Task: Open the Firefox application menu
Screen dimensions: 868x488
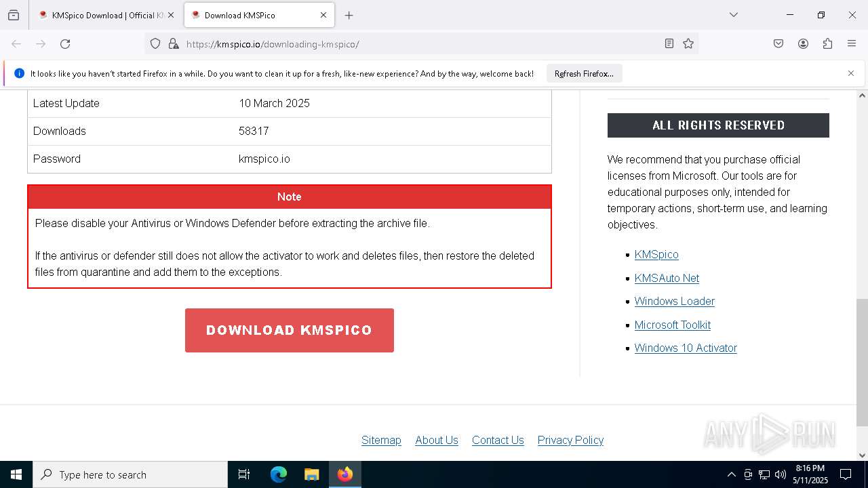Action: [852, 44]
